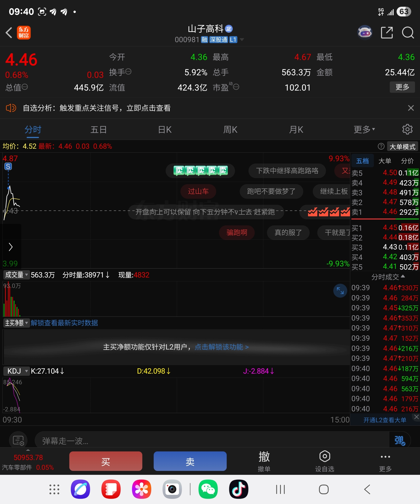
Task: Select the 分价 tab
Action: pos(407,161)
